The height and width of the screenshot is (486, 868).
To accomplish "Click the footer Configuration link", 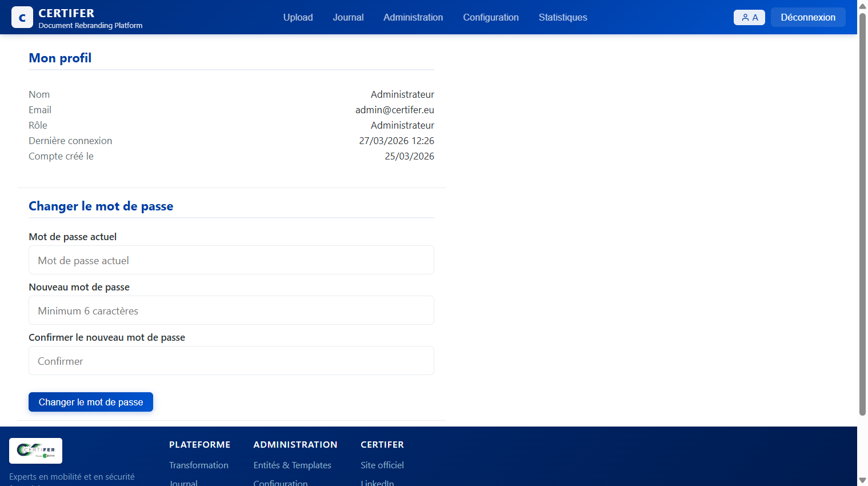I will [x=280, y=483].
